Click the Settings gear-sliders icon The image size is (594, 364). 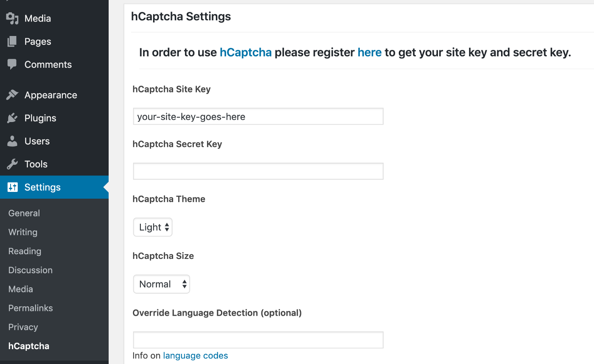[11, 187]
